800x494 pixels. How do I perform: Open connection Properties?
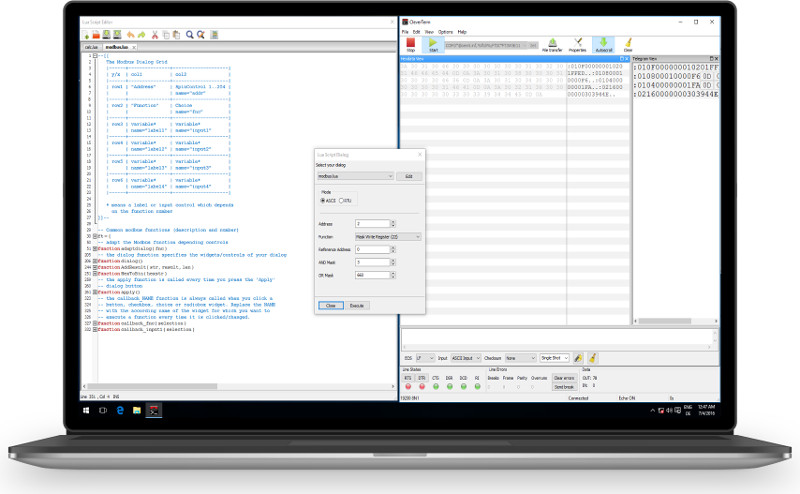coord(578,44)
